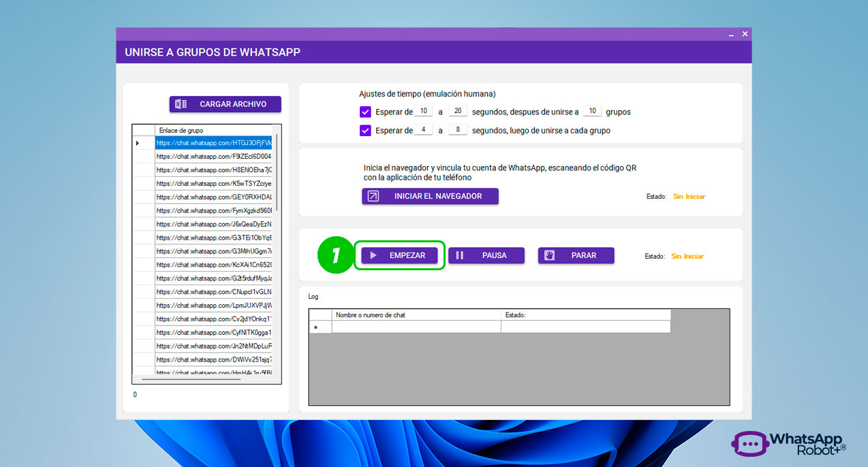Select the link row containing HTGJ3OPjFVk
The height and width of the screenshot is (467, 868).
213,143
